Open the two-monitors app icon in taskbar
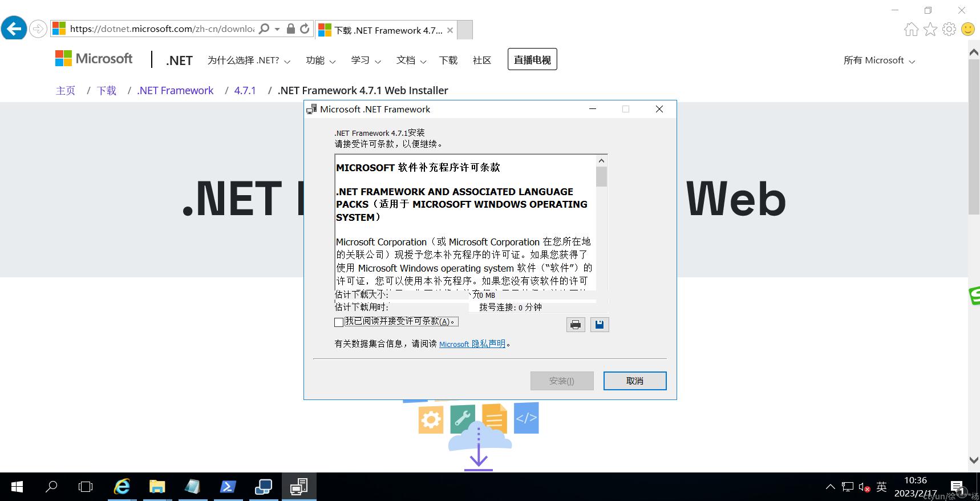 (x=263, y=487)
